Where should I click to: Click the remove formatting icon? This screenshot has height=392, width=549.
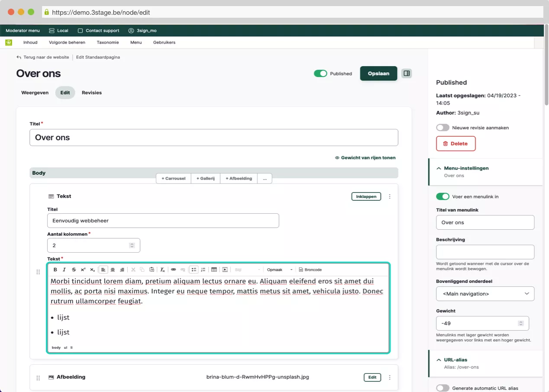[162, 270]
